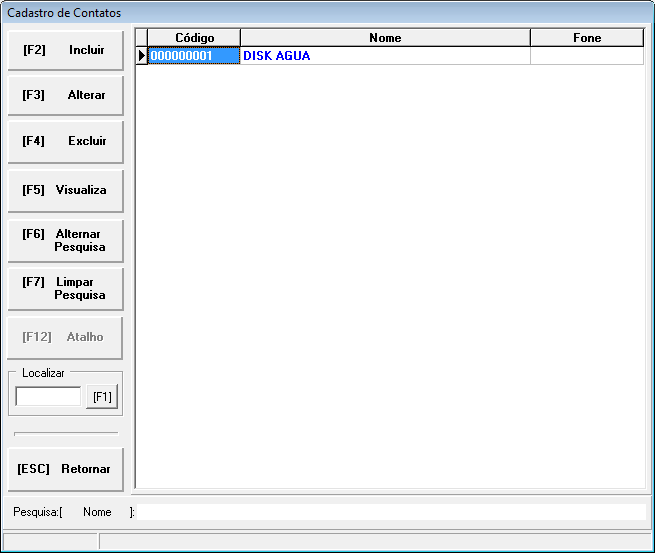Open [F5] Visualiza to view contact
This screenshot has width=655, height=553.
(x=65, y=190)
